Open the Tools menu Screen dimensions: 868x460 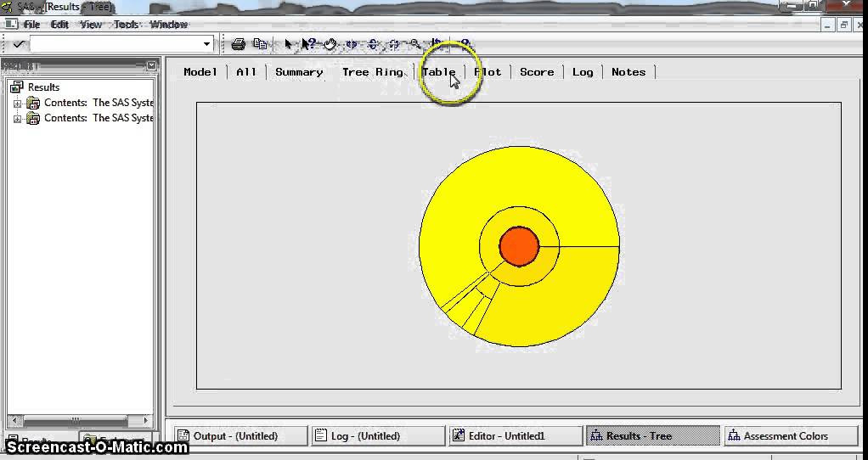[x=127, y=25]
